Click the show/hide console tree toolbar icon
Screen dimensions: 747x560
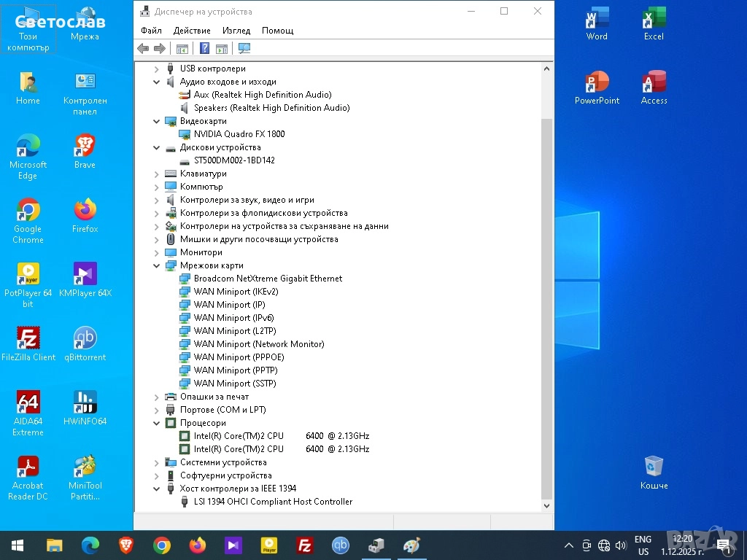[x=182, y=49]
